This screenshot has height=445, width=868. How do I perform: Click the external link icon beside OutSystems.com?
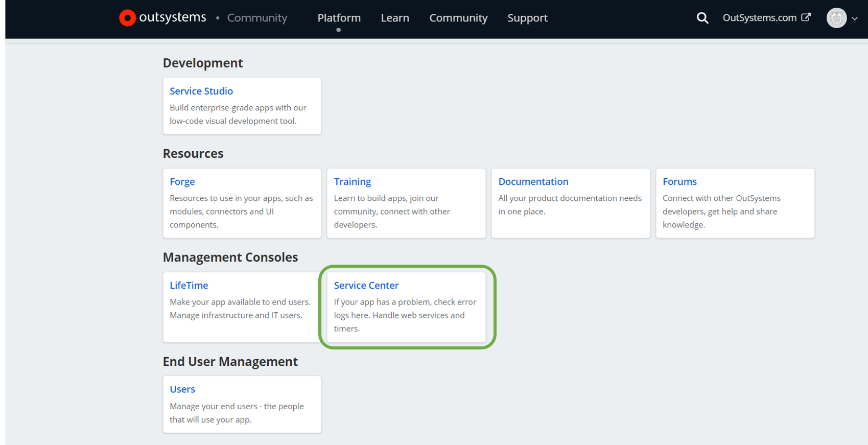tap(806, 17)
